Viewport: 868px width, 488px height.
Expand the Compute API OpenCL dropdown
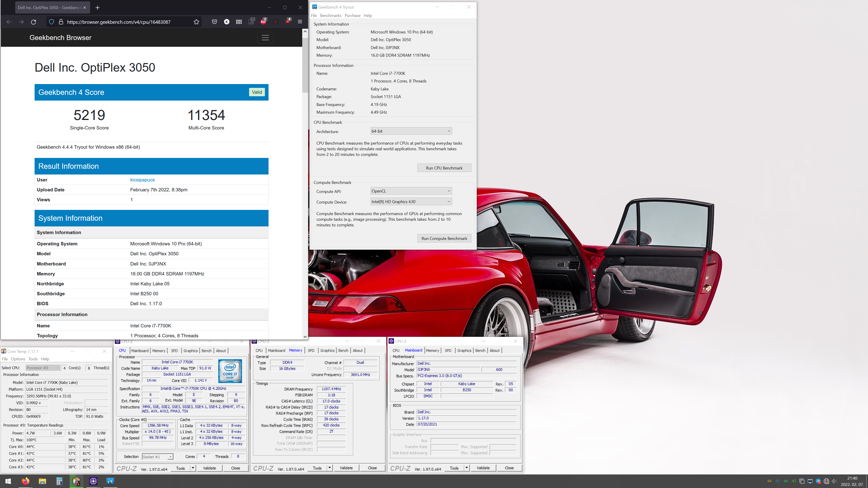coord(411,191)
